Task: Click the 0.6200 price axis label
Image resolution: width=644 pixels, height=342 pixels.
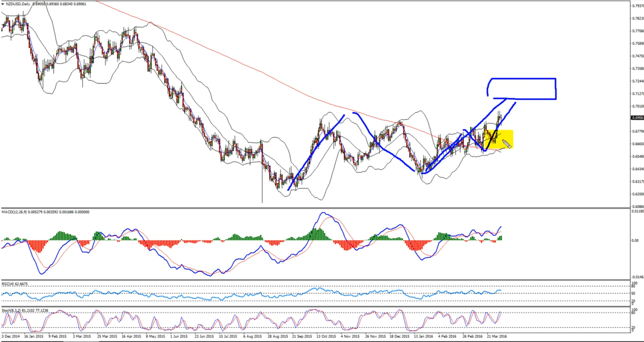Action: (638, 194)
